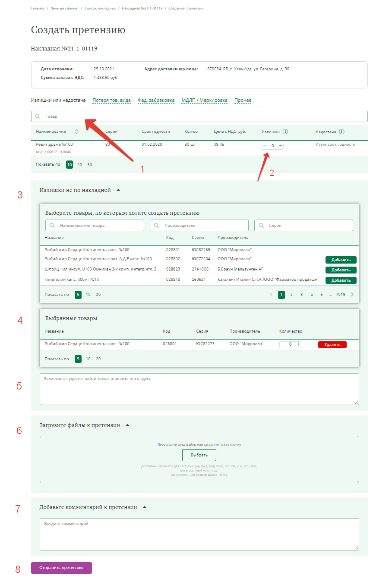
Task: Show 20 rows in Выбранные товары
Action: click(98, 359)
